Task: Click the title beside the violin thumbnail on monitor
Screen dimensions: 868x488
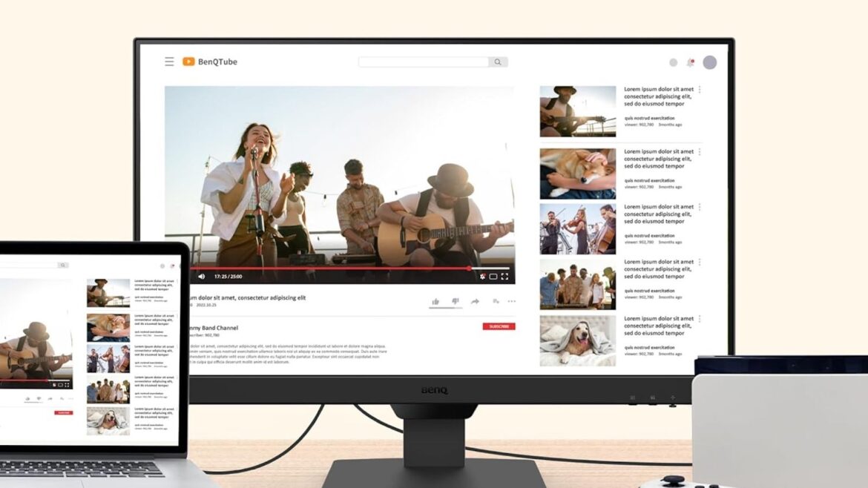Action: point(659,214)
